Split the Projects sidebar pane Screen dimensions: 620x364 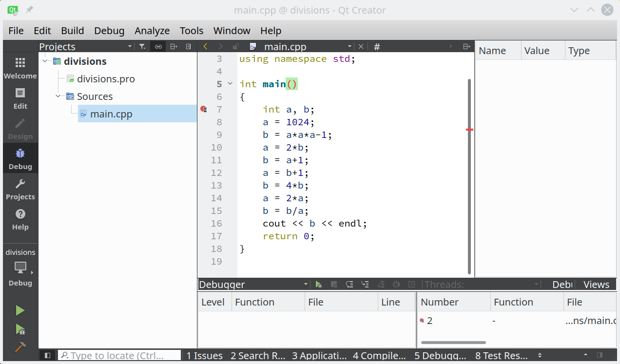174,47
